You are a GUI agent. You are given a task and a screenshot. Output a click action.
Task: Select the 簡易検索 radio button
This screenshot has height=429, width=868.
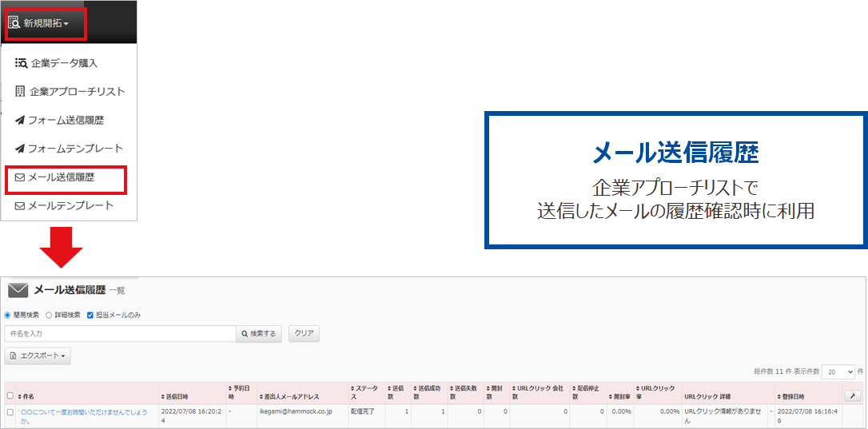(8, 315)
